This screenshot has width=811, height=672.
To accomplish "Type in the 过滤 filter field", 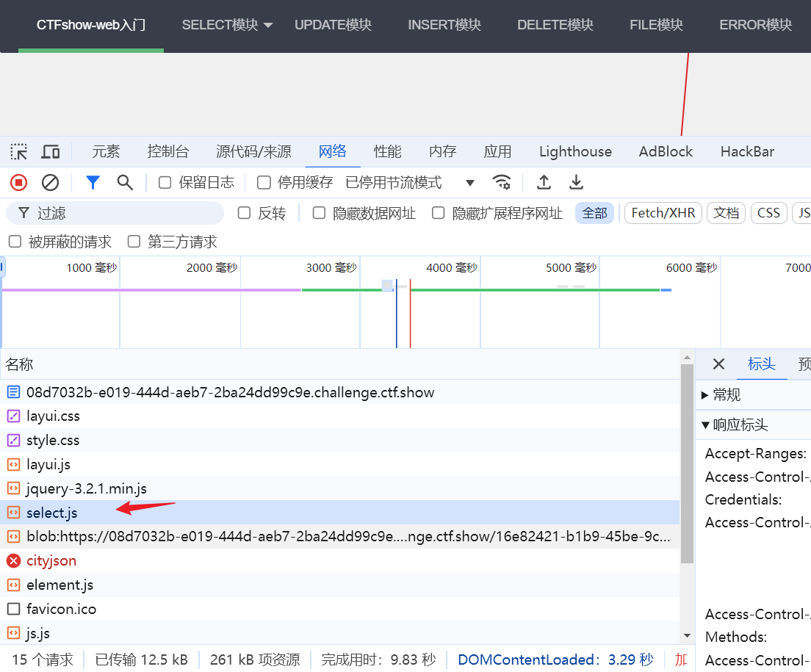I will (x=125, y=213).
